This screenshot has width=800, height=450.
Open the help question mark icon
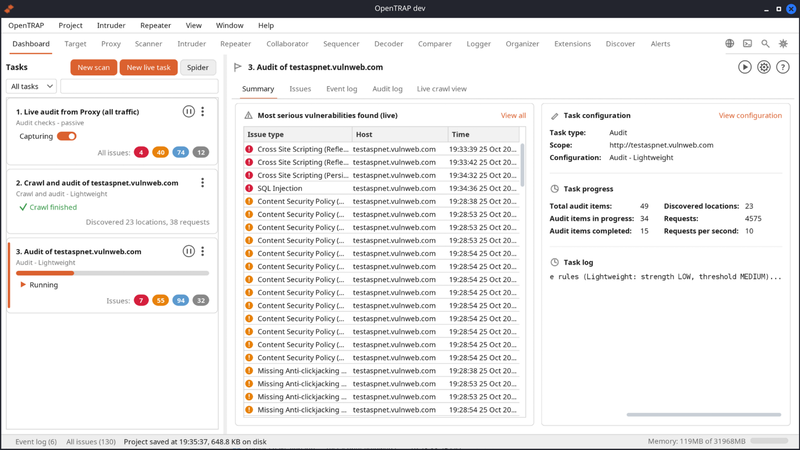coord(783,67)
